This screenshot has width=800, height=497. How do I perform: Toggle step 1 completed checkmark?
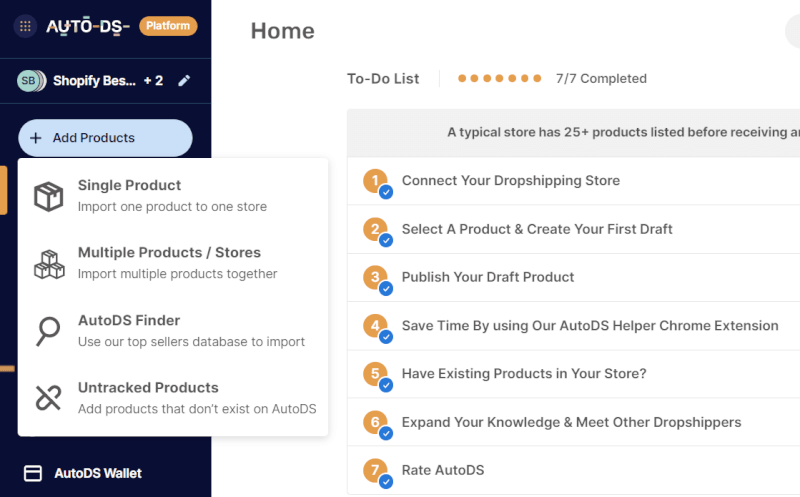point(385,191)
